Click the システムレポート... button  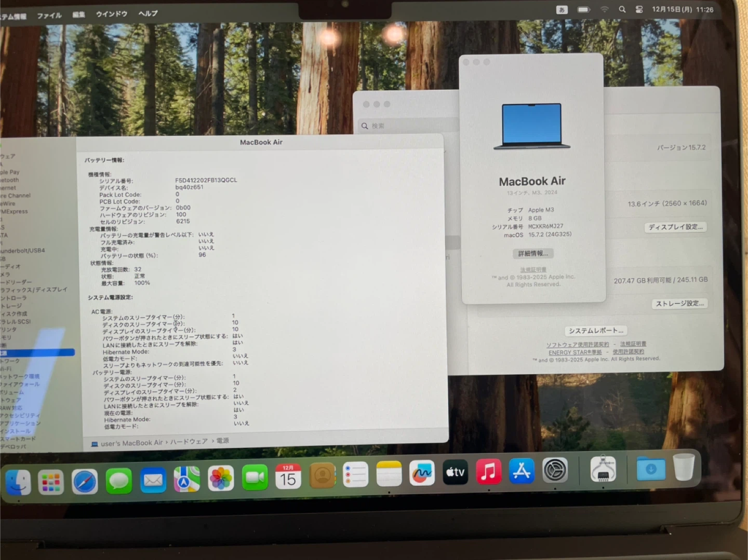596,331
